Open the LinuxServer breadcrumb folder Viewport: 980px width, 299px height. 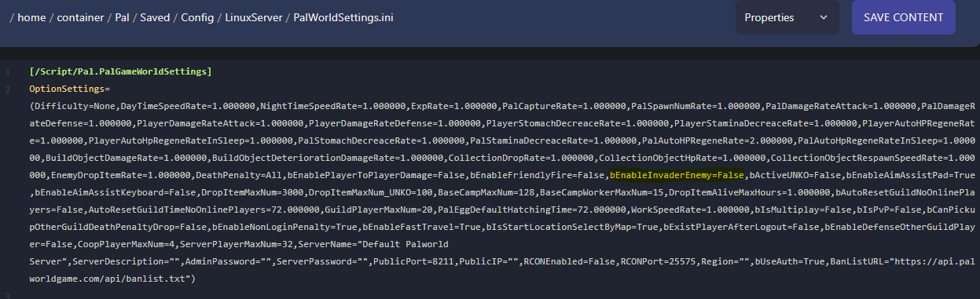(254, 18)
